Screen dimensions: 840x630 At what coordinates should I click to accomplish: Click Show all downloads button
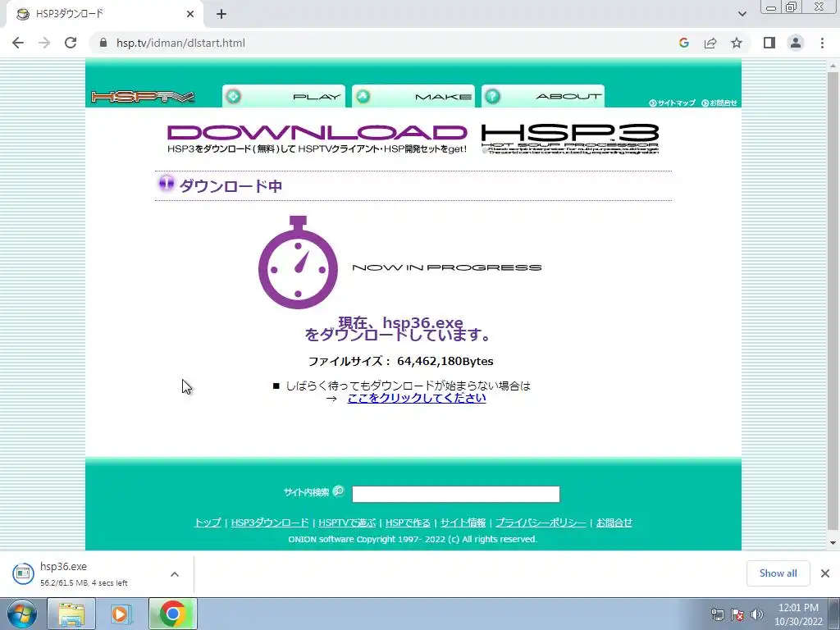[778, 573]
